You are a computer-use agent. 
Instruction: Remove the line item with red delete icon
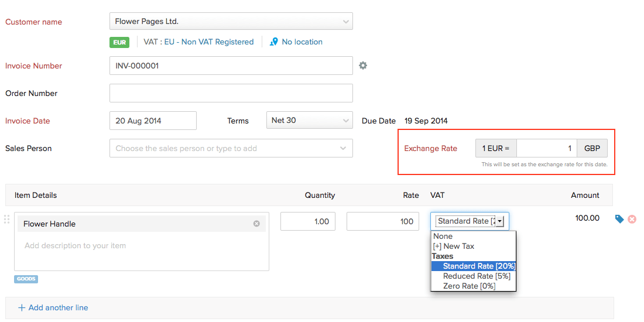632,219
